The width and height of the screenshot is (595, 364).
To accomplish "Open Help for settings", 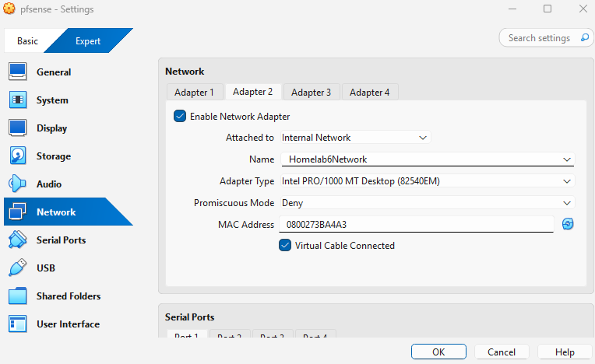I will click(x=565, y=352).
